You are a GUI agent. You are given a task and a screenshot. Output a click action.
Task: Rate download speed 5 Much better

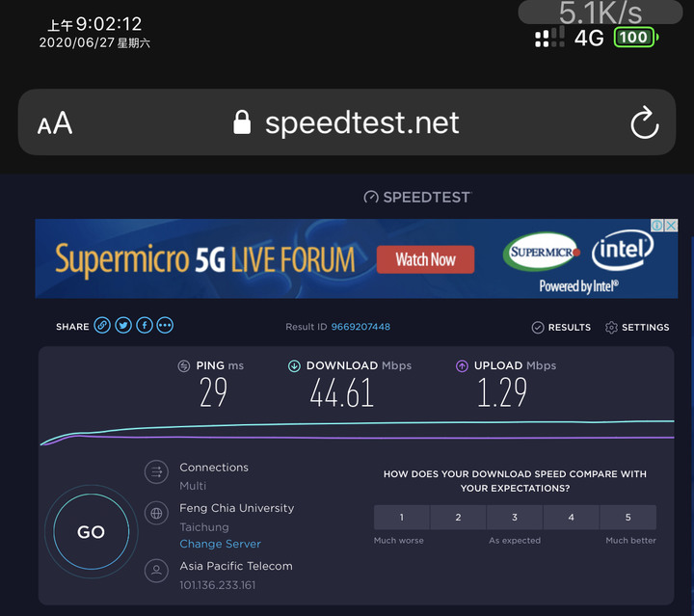[628, 518]
